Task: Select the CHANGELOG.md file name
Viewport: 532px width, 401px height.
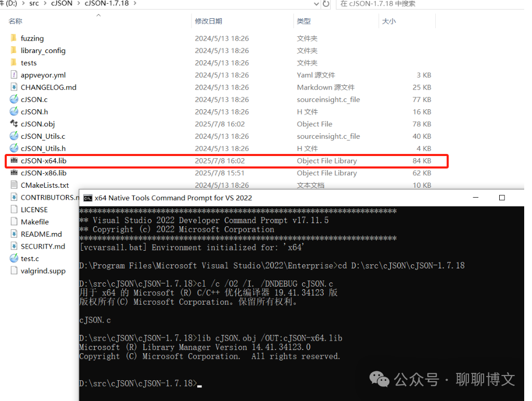Action: [48, 87]
